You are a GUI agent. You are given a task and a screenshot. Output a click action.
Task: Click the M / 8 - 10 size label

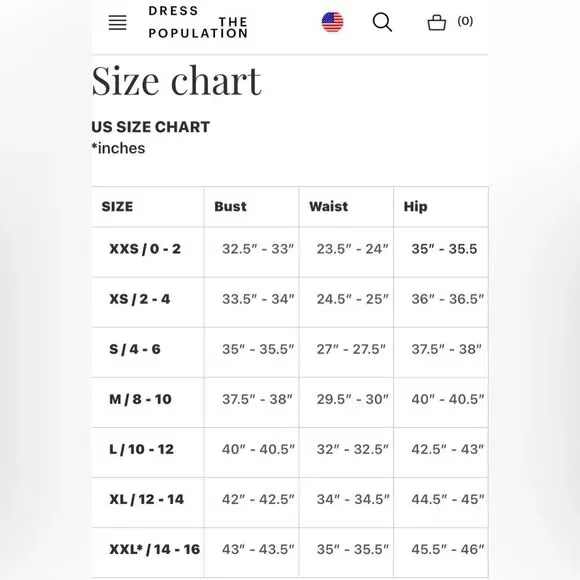(140, 399)
